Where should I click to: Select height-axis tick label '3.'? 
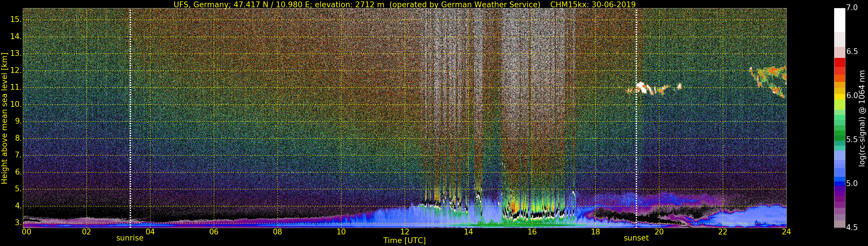point(18,223)
